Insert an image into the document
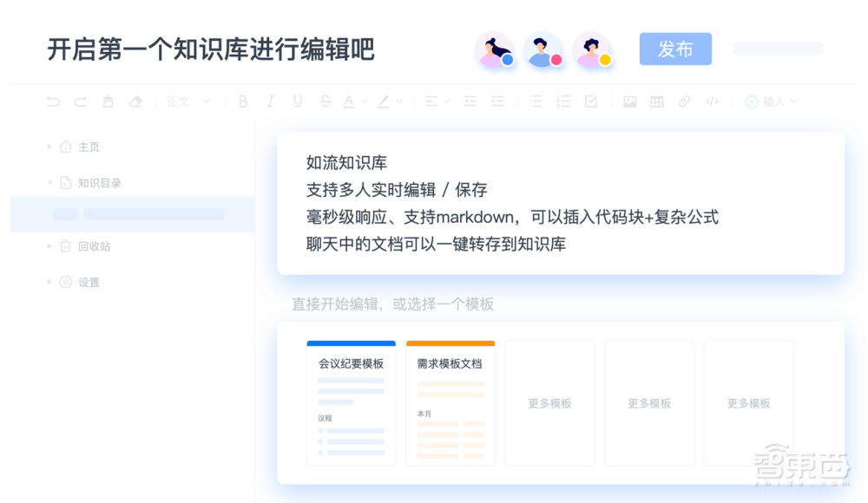The height and width of the screenshot is (503, 868). [629, 101]
